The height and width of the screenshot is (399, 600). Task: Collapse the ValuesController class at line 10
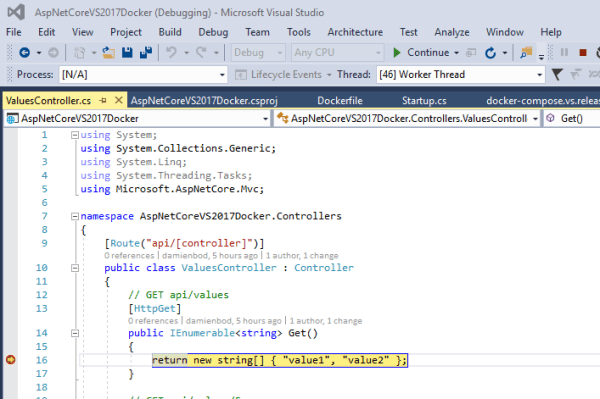(x=75, y=268)
